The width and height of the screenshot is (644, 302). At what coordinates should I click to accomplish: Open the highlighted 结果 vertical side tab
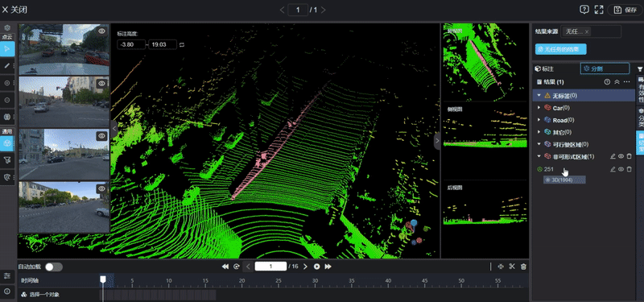[640, 143]
